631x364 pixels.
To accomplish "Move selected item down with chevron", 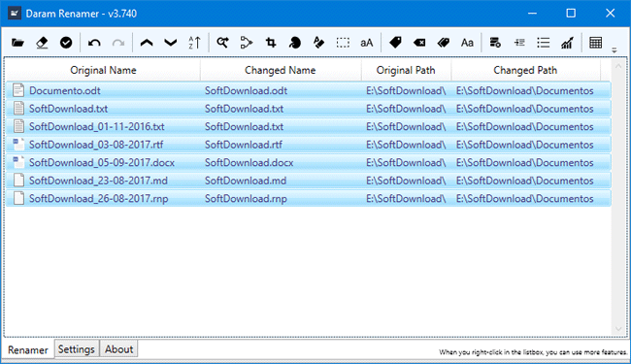I will [x=171, y=43].
